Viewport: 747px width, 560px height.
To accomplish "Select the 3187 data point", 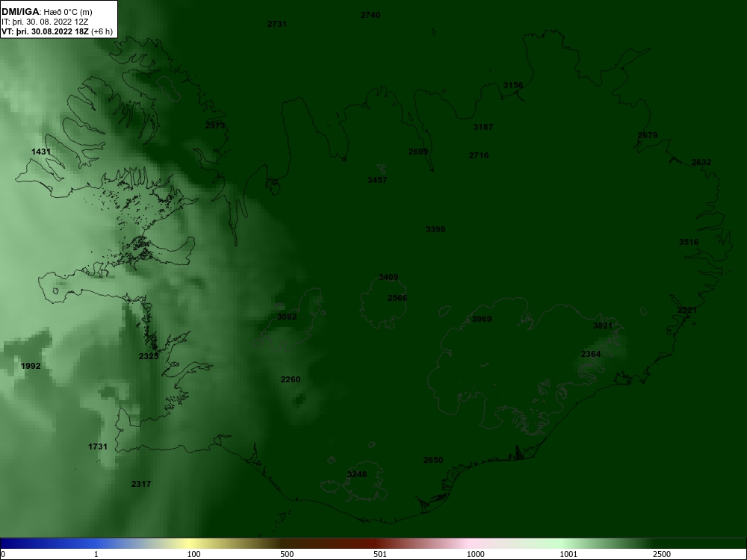I will pos(483,127).
